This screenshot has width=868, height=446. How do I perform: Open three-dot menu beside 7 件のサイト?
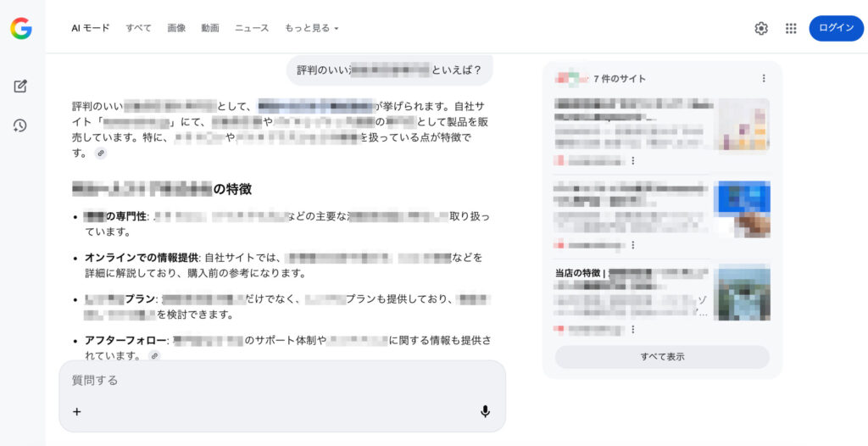764,79
